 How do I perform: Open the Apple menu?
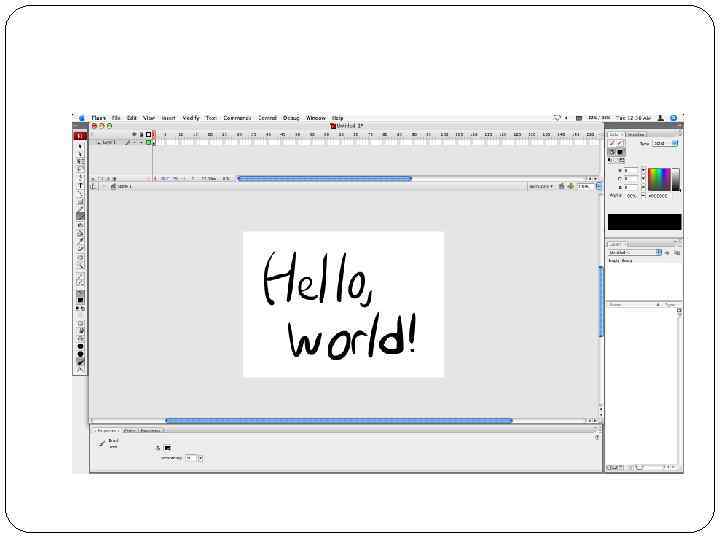point(82,118)
